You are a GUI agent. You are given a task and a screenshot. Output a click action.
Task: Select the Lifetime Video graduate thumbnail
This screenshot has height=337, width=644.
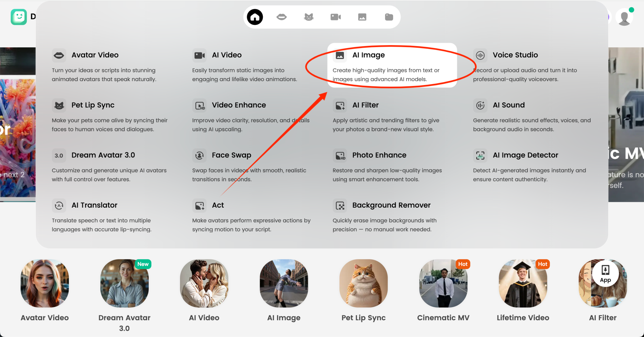pos(523,284)
